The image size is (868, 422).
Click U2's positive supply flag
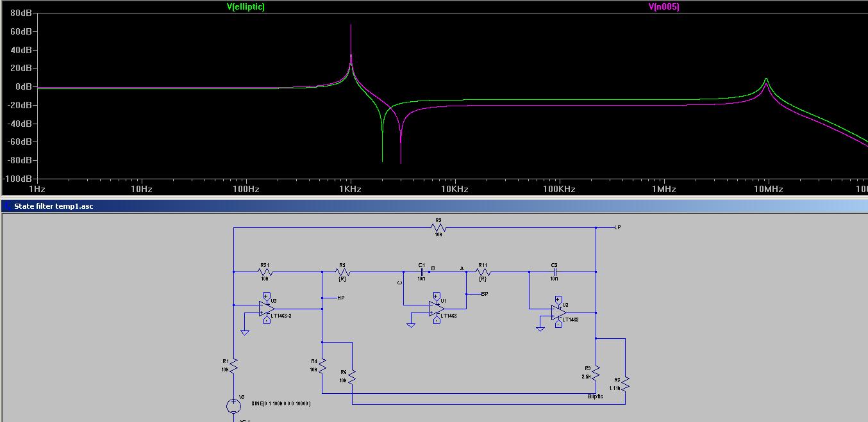click(x=558, y=300)
